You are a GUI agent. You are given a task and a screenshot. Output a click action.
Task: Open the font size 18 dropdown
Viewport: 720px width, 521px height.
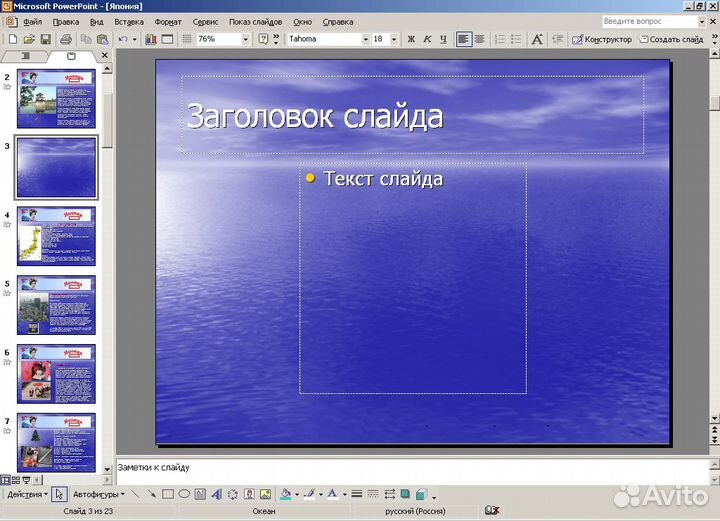(x=394, y=39)
